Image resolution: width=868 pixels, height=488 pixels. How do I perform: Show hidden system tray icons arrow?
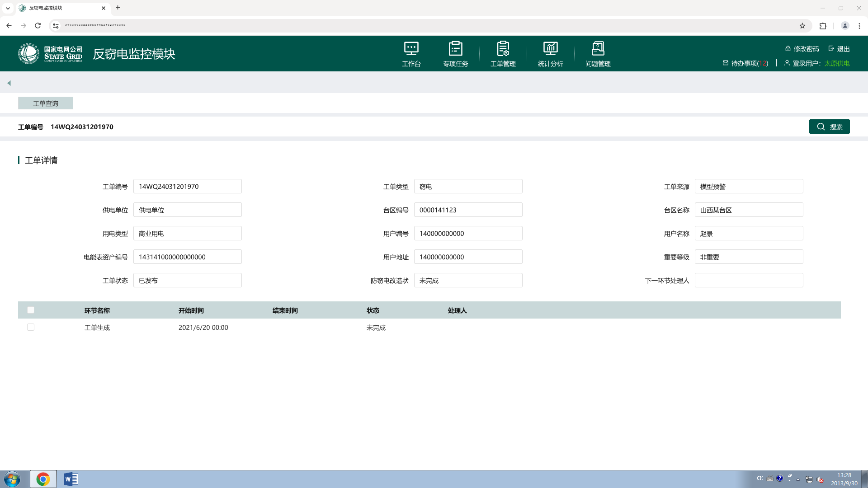[x=798, y=479]
